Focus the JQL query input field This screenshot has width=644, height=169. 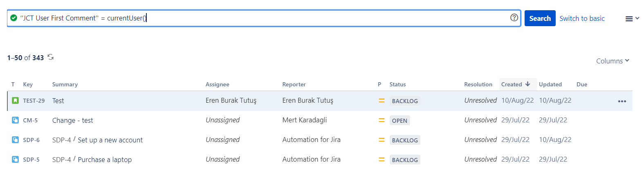(264, 18)
